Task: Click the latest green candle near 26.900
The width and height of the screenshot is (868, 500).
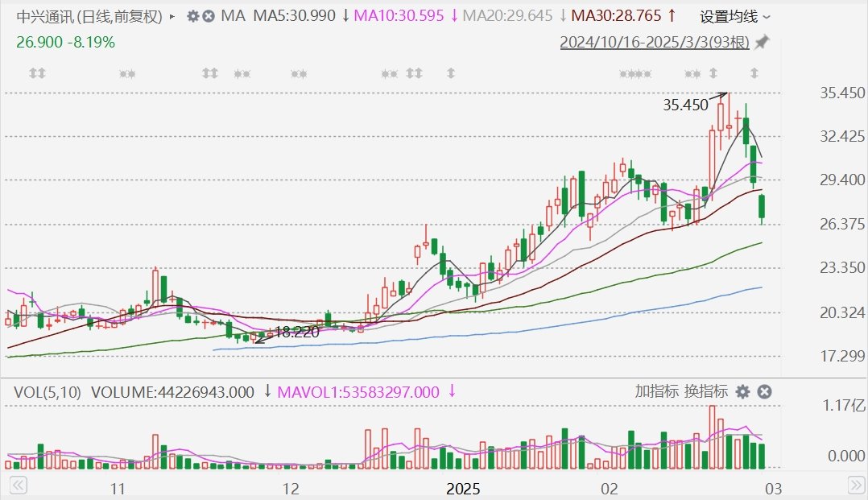Action: click(x=763, y=208)
